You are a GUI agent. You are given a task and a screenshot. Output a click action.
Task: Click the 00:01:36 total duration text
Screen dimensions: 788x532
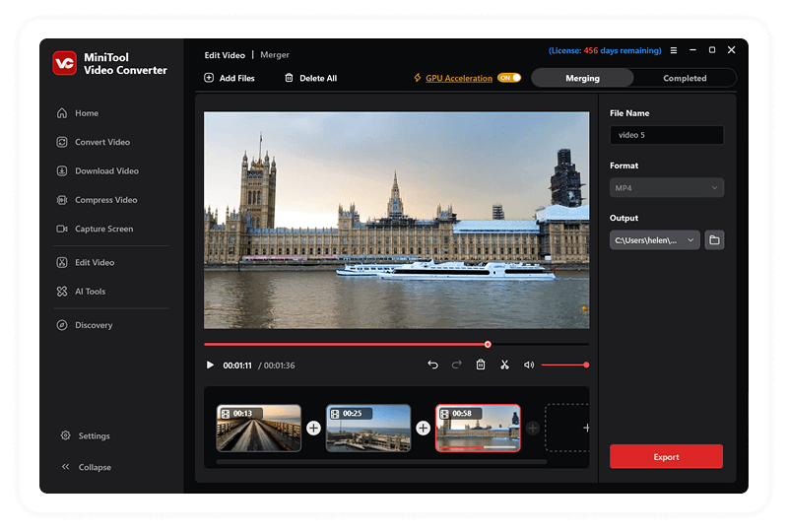(280, 366)
